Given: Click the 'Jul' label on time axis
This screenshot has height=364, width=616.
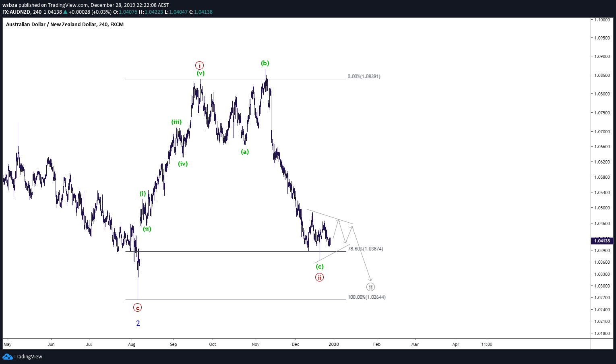Looking at the screenshot, I should 89,344.
